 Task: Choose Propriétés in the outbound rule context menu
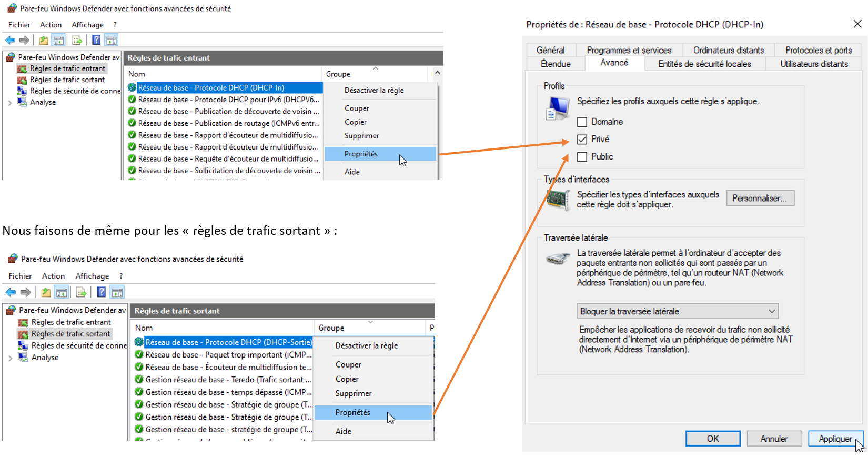373,412
